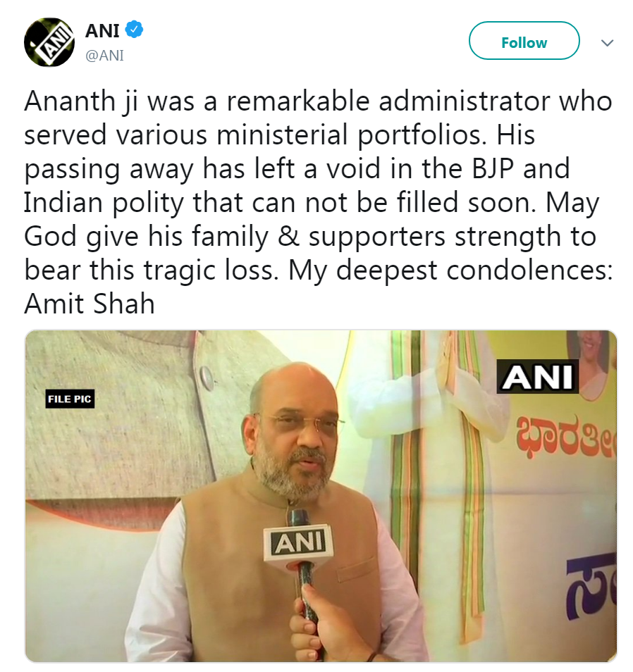Click the ANI logo on the microphone
Image resolution: width=633 pixels, height=672 pixels.
pos(297,542)
